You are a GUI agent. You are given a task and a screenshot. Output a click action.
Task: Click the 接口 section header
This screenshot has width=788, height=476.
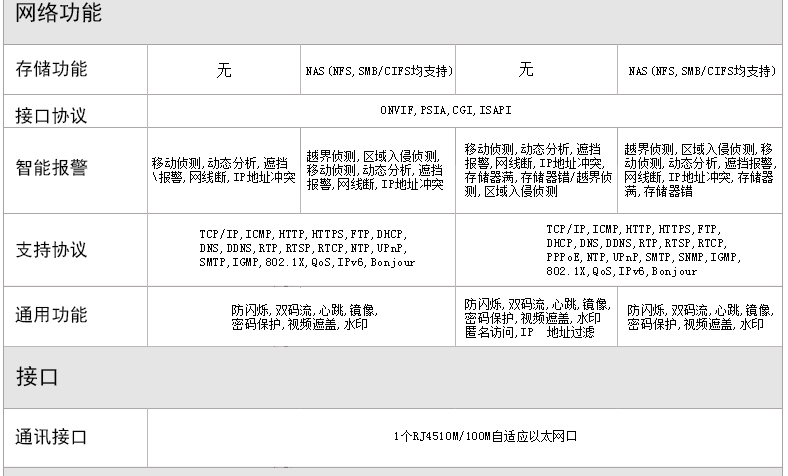(x=37, y=376)
